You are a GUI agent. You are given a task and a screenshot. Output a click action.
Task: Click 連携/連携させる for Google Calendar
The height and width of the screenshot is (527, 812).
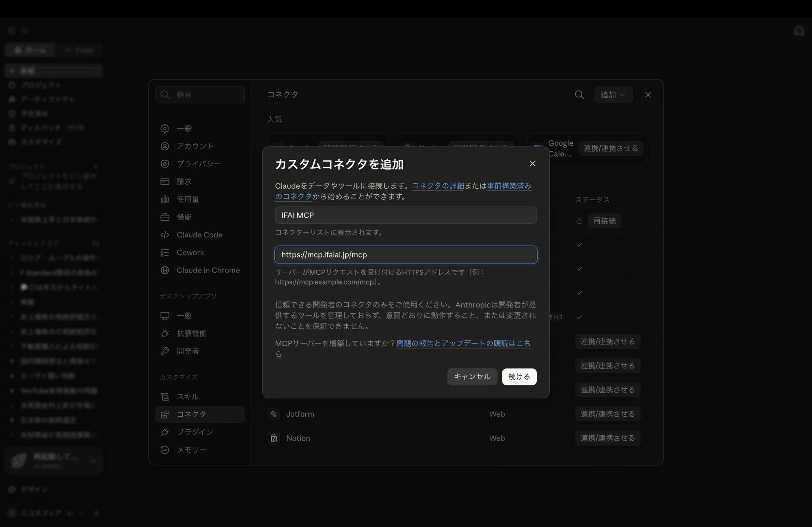click(x=611, y=148)
